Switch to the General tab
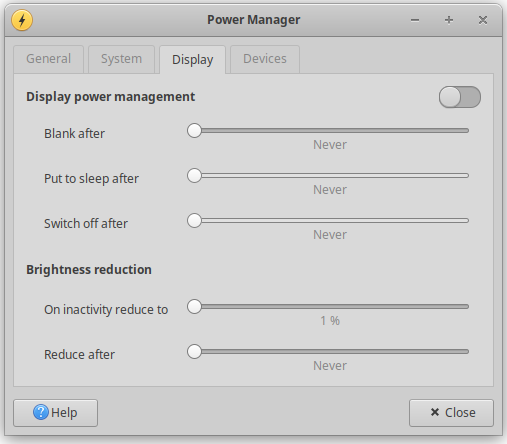Screen dimensions: 507x444 49,59
